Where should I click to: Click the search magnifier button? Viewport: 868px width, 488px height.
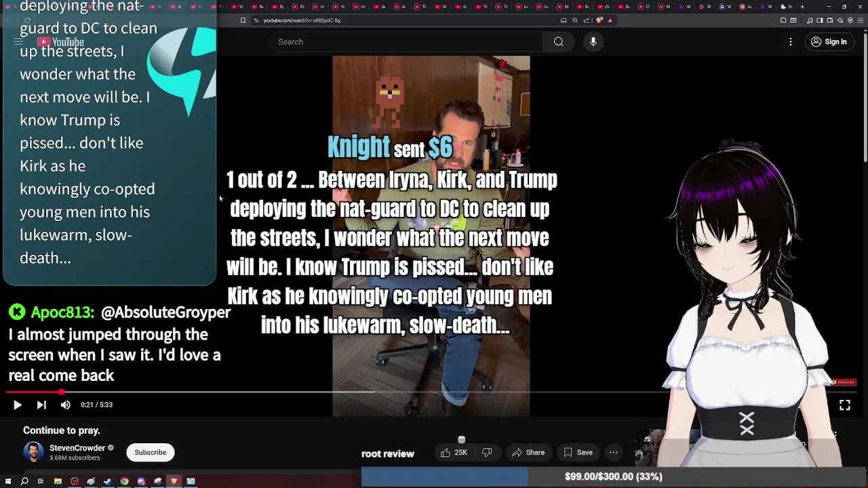tap(559, 42)
